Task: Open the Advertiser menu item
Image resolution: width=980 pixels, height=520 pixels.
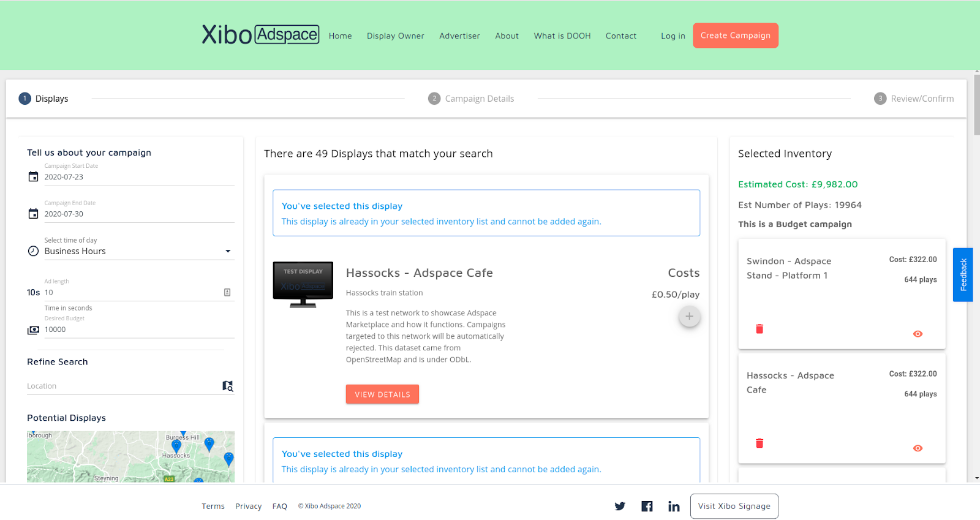Action: click(x=459, y=36)
